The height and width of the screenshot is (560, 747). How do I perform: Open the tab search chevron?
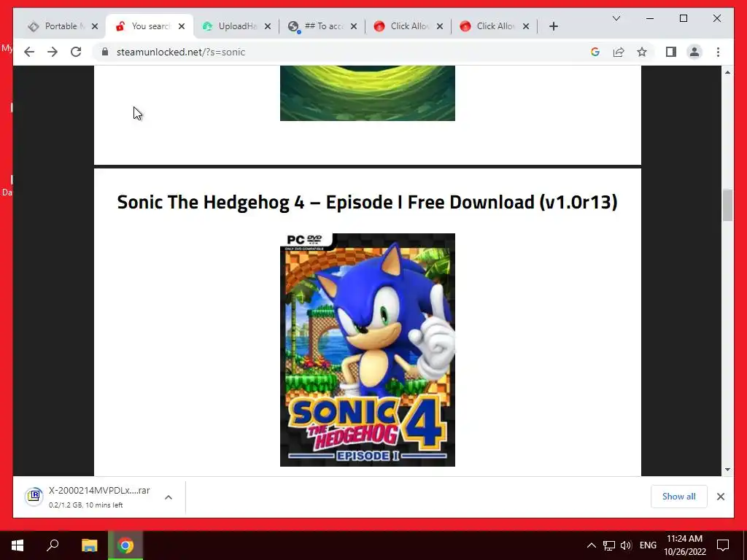coord(616,18)
